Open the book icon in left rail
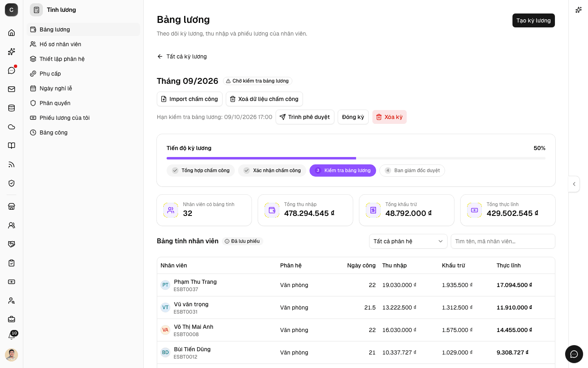588x368 pixels. pyautogui.click(x=11, y=146)
